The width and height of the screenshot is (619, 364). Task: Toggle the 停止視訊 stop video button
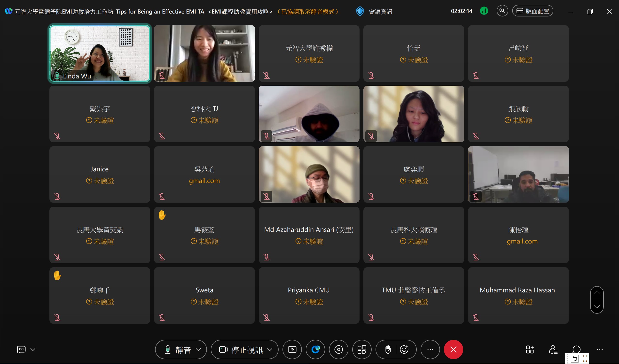(x=241, y=349)
